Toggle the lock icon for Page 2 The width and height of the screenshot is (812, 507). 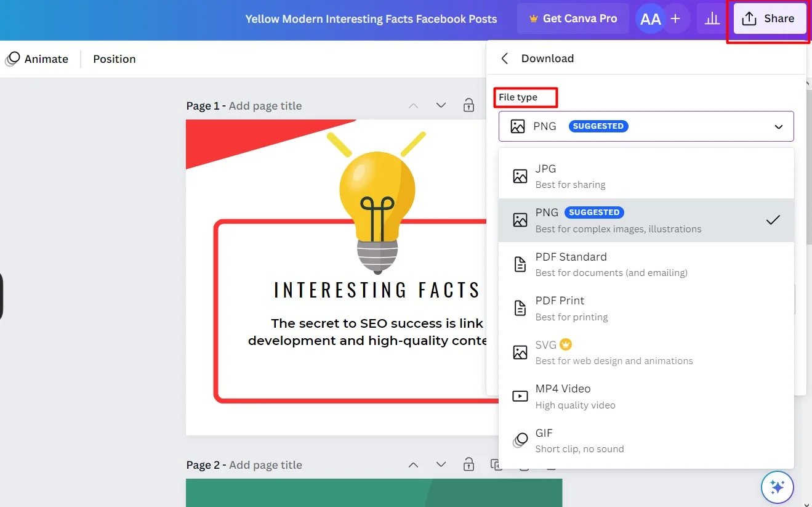(x=468, y=464)
